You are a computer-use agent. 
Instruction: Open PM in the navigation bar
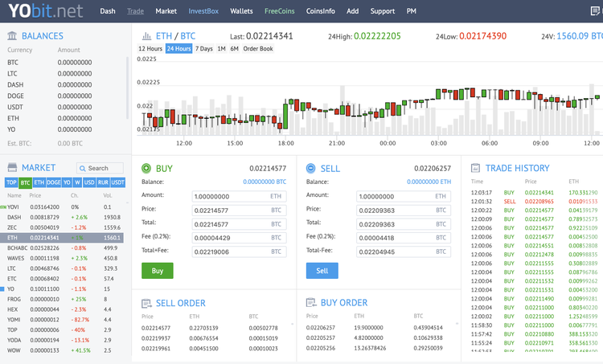412,11
